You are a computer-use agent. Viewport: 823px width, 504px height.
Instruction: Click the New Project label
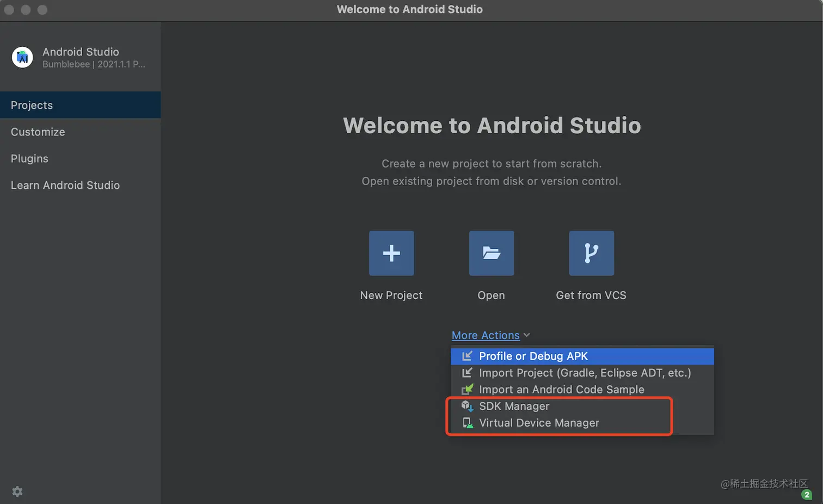[391, 295]
